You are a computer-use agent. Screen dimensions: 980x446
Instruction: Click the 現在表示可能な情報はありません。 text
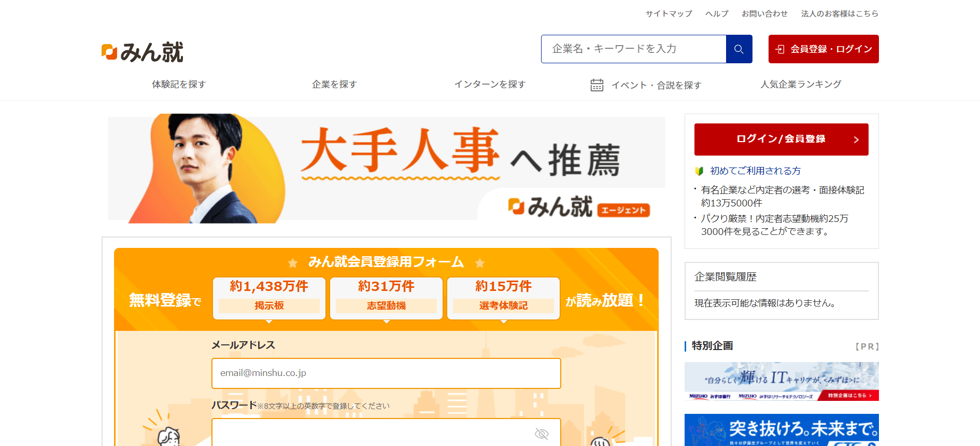[x=766, y=303]
